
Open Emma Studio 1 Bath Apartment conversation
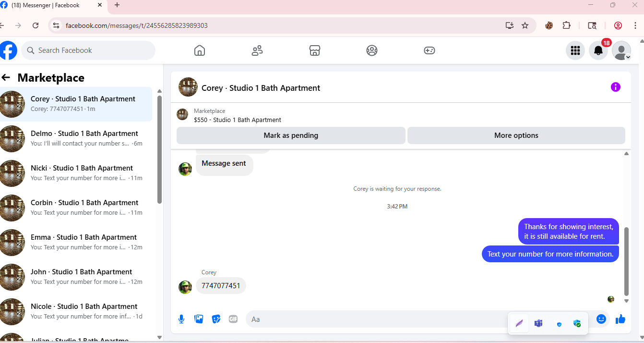click(x=76, y=242)
